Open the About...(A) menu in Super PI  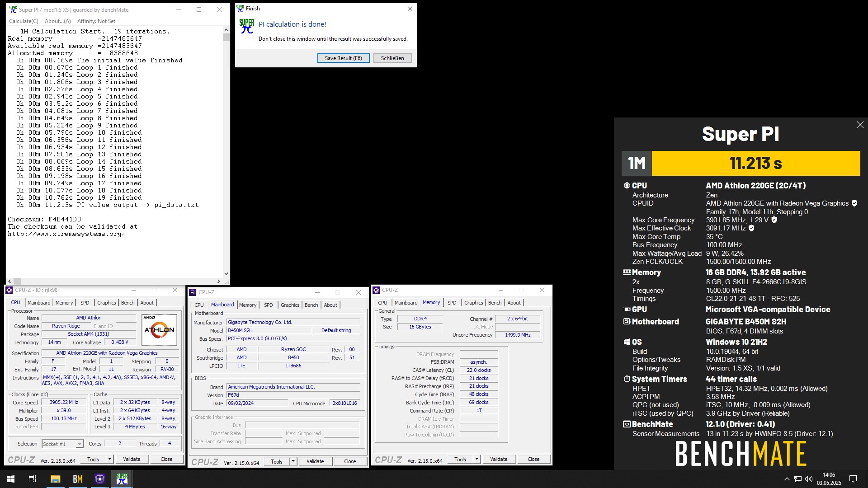coord(58,21)
